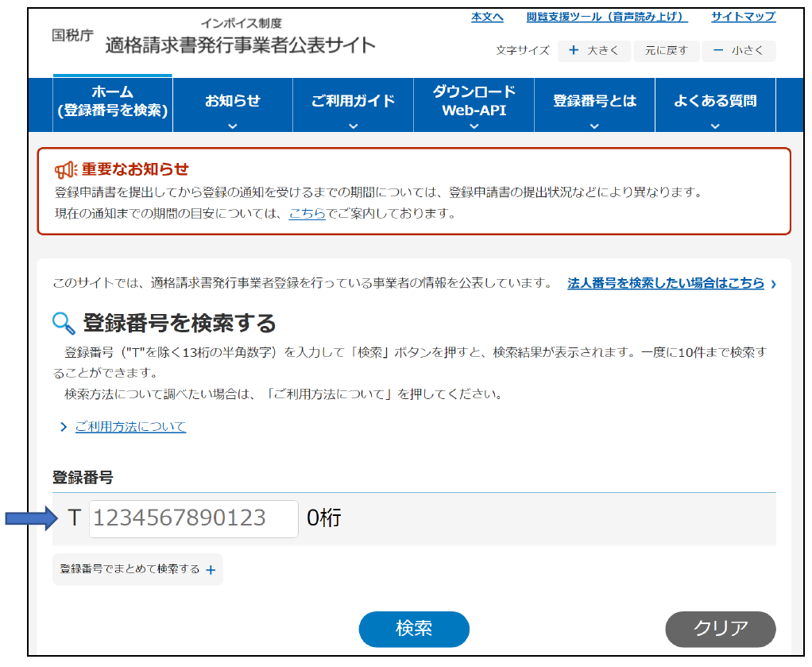Image resolution: width=812 pixels, height=667 pixels.
Task: Open the ご利用ガイド menu item
Action: click(x=354, y=105)
